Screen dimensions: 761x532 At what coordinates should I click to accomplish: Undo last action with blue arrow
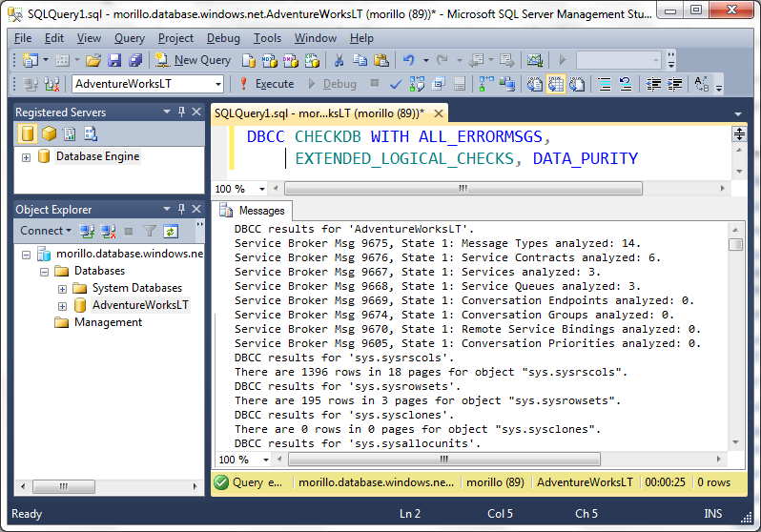pyautogui.click(x=409, y=60)
